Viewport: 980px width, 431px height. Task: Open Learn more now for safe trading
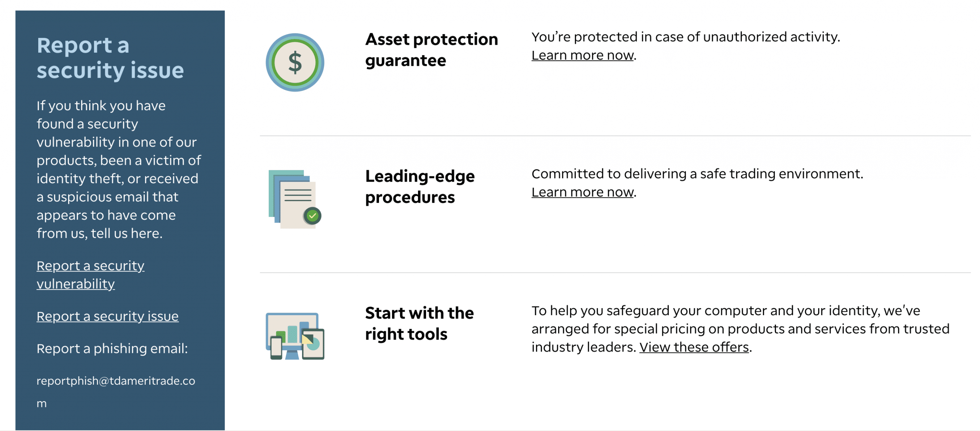(583, 192)
